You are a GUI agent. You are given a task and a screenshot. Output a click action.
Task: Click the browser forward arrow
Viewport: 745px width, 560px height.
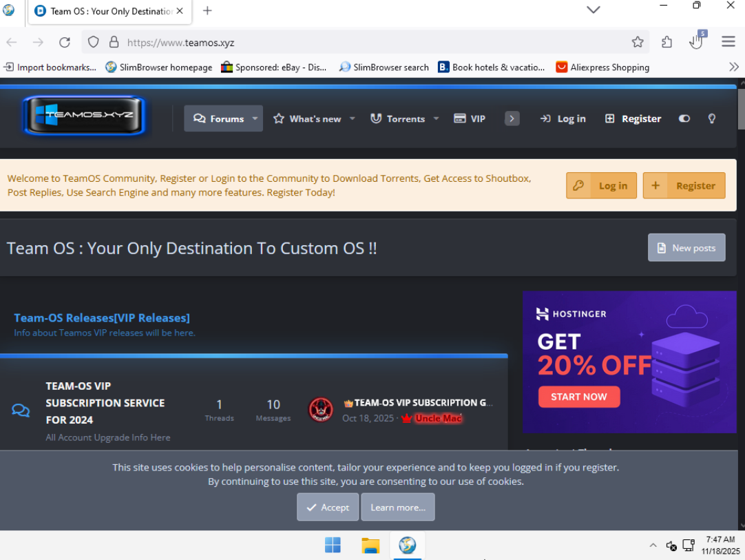38,42
